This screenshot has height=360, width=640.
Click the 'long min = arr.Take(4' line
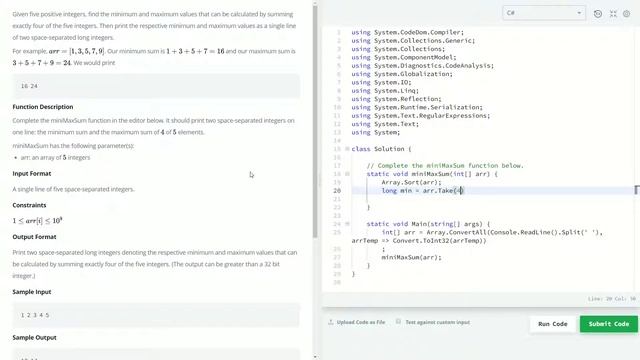(x=422, y=191)
